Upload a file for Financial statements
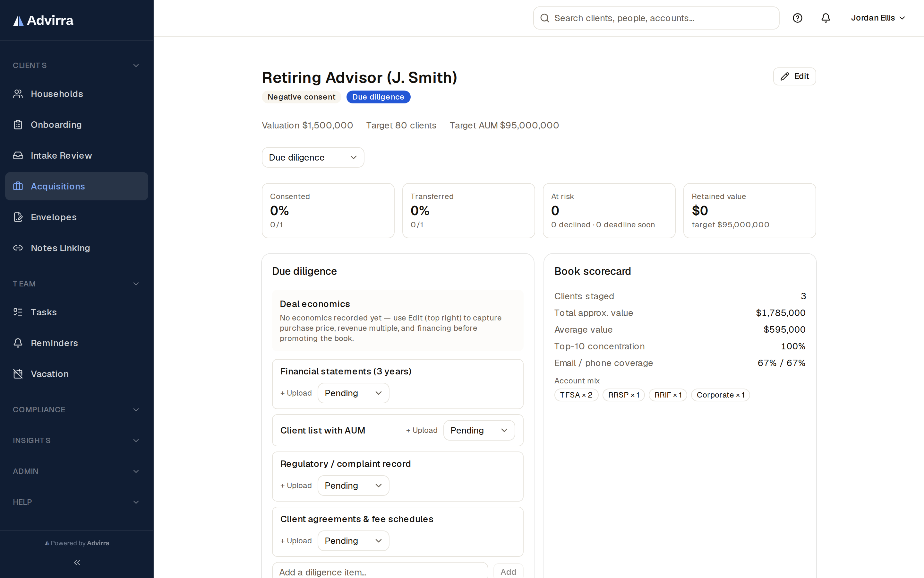 [x=296, y=393]
